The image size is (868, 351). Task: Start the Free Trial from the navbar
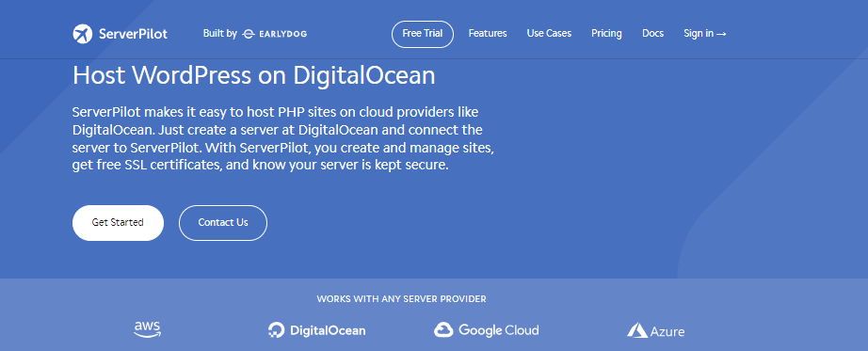pyautogui.click(x=423, y=34)
